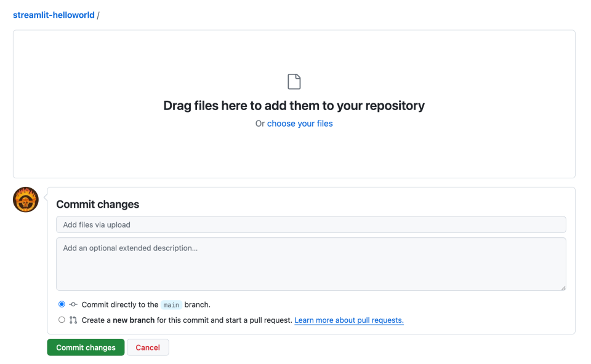Screen dimensions: 591x364
Task: Click the file icon in the upload area
Action: (294, 82)
